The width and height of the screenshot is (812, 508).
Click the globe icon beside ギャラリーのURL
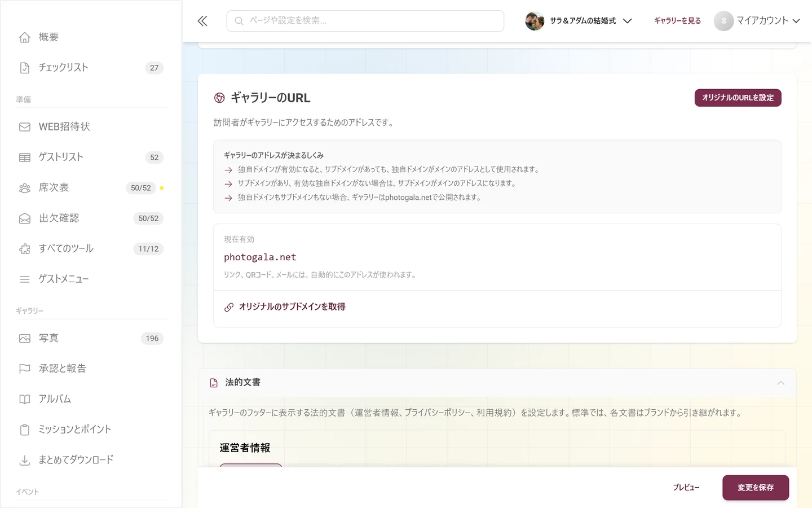pyautogui.click(x=219, y=98)
